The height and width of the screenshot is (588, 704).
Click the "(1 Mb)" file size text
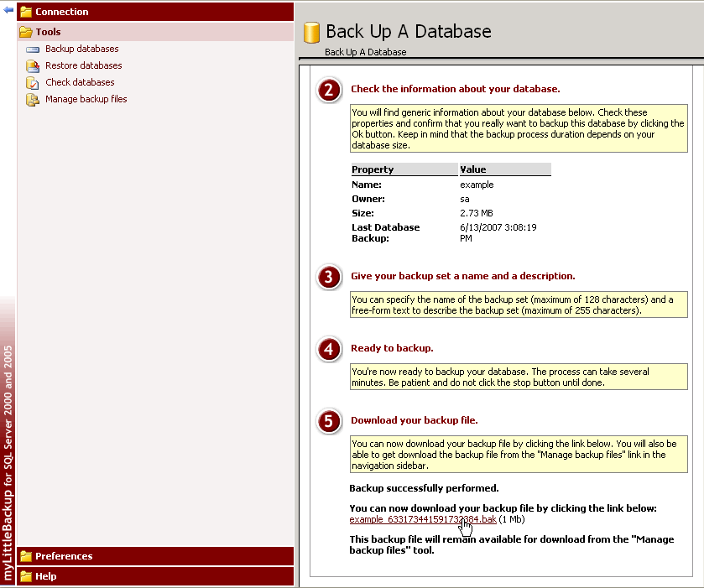click(511, 519)
